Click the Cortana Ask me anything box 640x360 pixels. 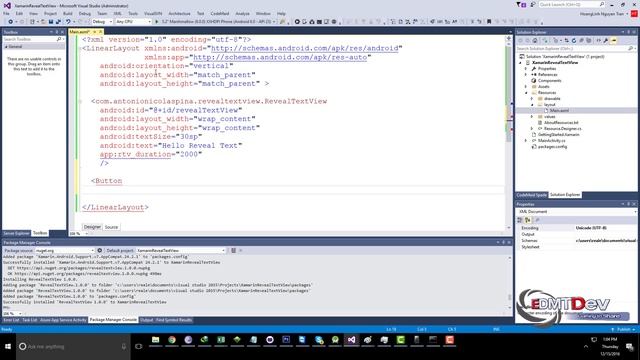(73, 347)
